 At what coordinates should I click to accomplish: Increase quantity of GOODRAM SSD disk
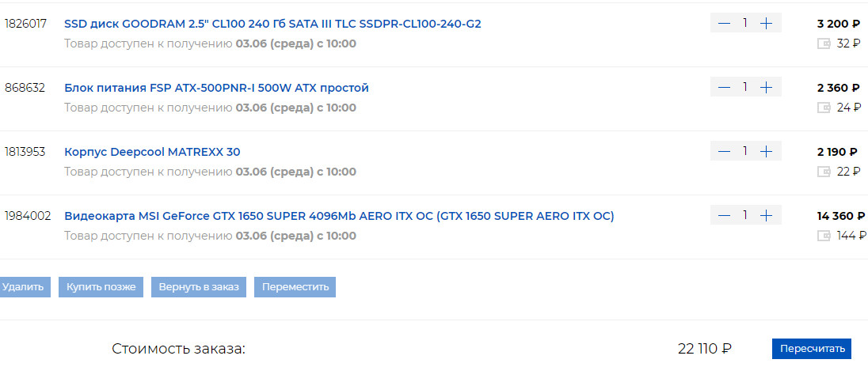pos(766,23)
